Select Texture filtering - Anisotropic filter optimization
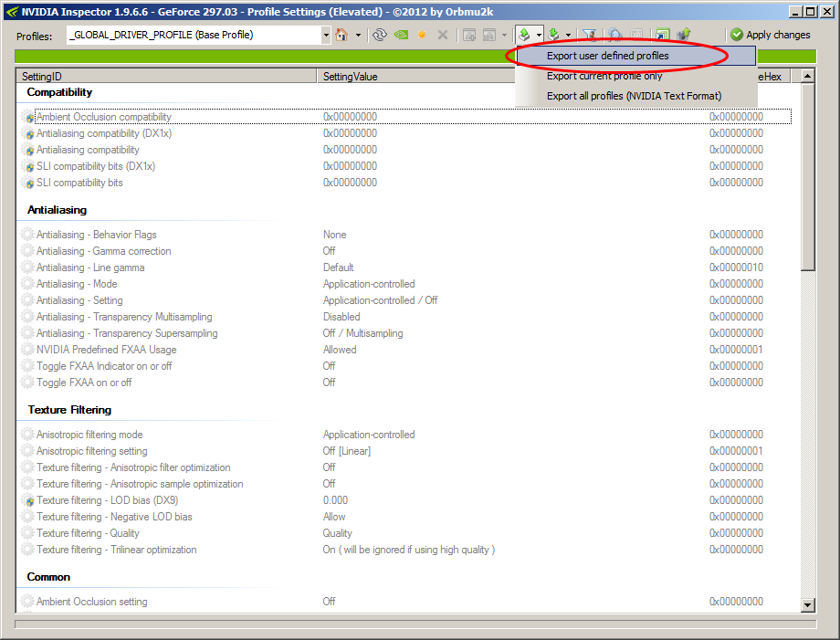The image size is (840, 640). (405, 467)
